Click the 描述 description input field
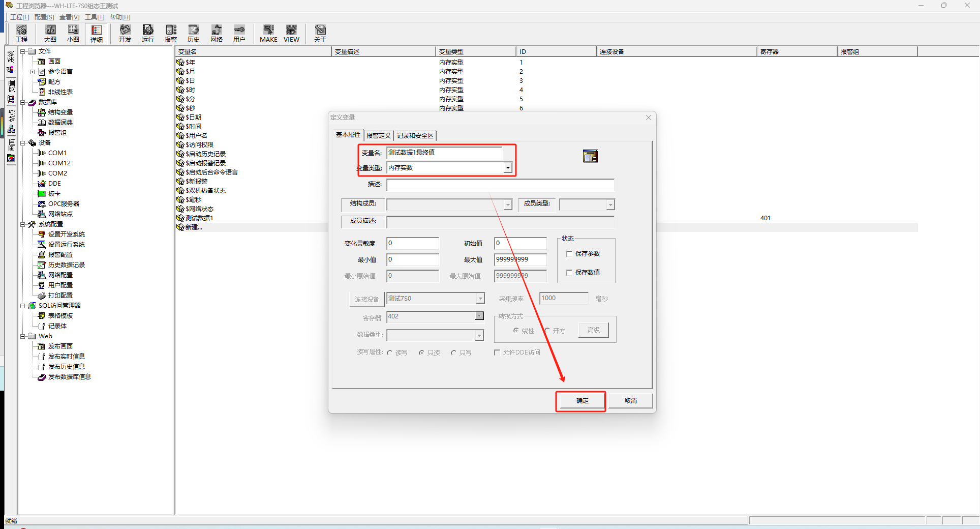 [x=500, y=185]
